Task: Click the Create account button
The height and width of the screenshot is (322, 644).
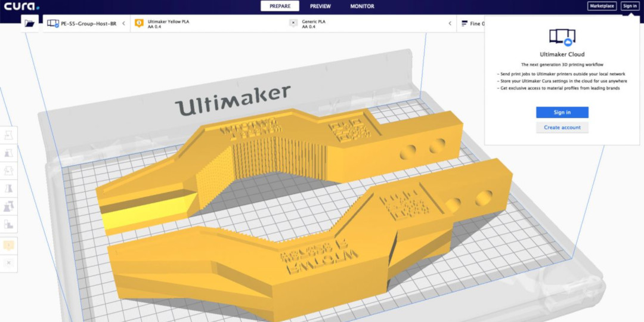Action: (x=562, y=128)
